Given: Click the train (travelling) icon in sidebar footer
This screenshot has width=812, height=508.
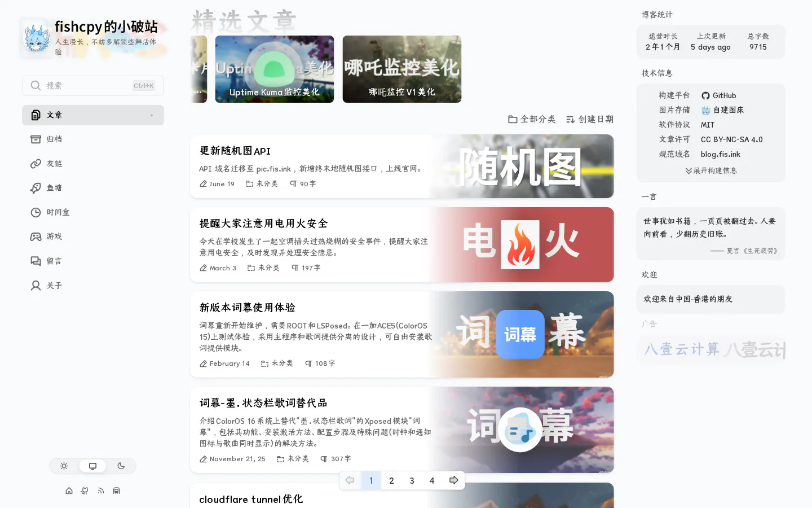Looking at the screenshot, I should point(116,491).
